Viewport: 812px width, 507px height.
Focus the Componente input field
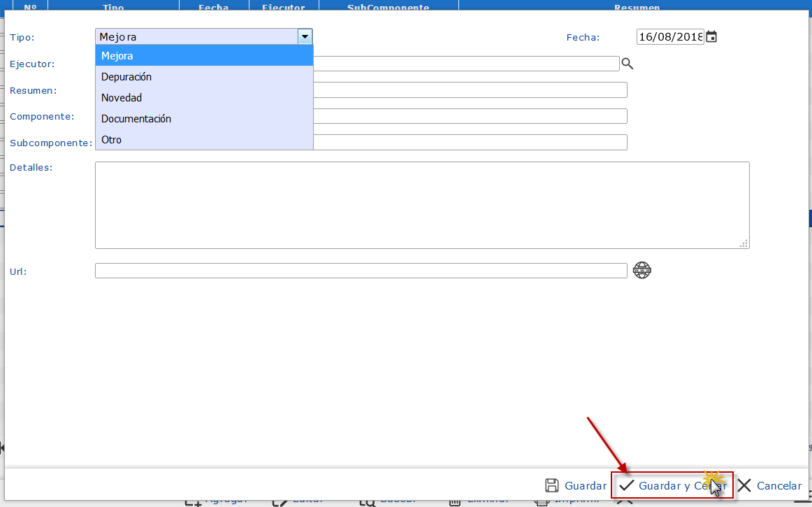coord(470,116)
